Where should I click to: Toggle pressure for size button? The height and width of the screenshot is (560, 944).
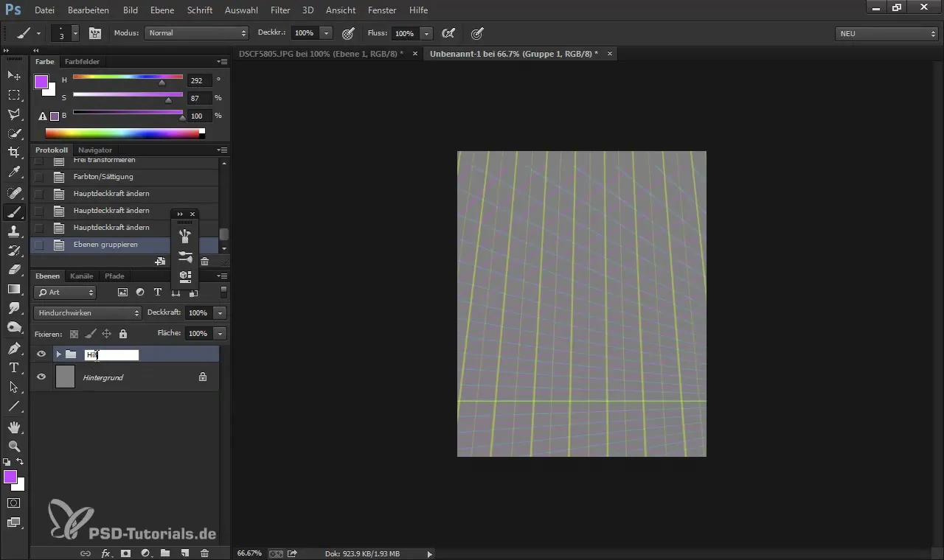pos(477,33)
